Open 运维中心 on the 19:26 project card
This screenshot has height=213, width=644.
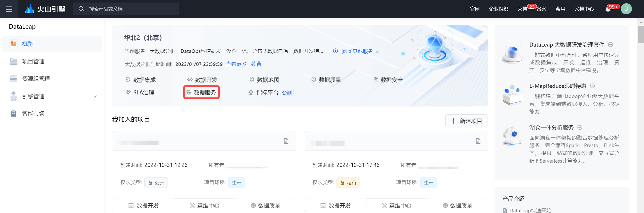[205, 205]
